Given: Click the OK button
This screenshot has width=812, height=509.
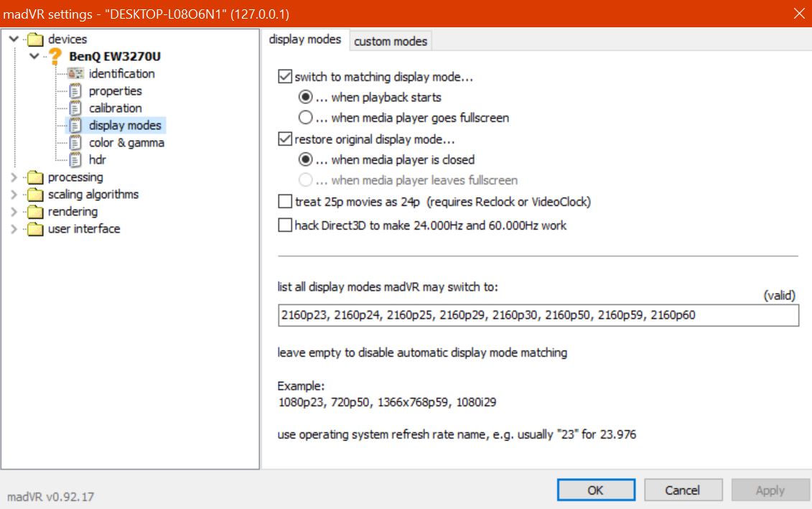Looking at the screenshot, I should [x=596, y=490].
